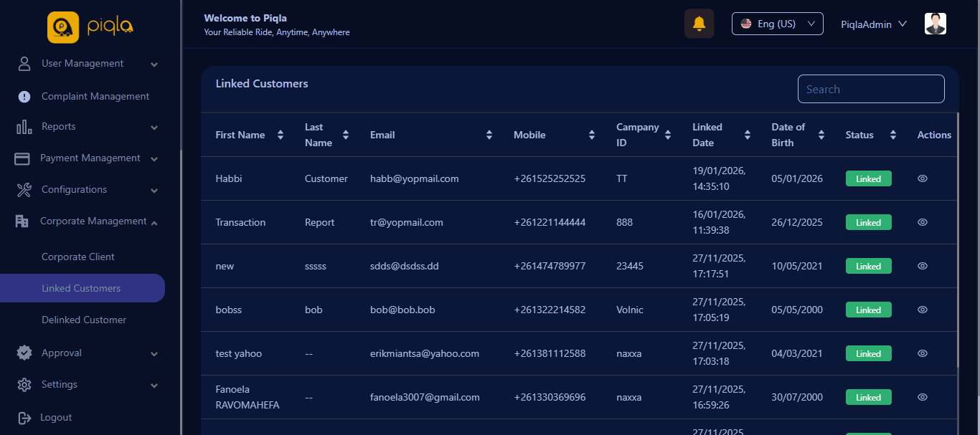Expand Payment Management chevron
The height and width of the screenshot is (435, 980).
point(154,159)
